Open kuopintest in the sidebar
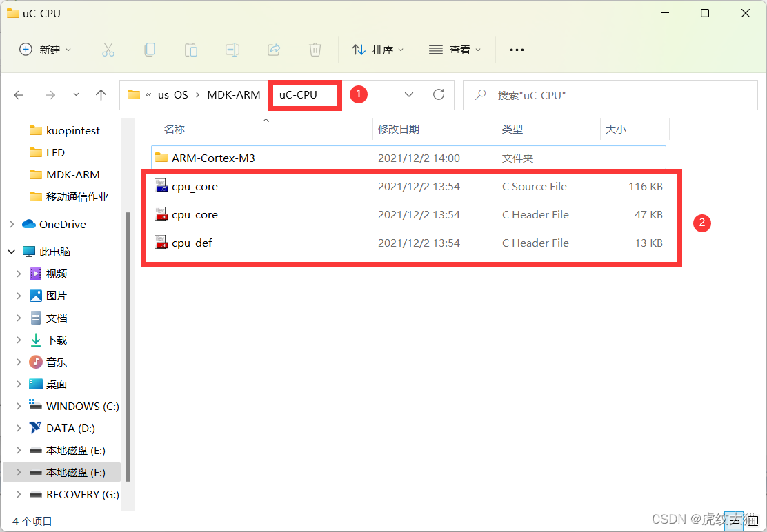The height and width of the screenshot is (532, 767). (72, 130)
